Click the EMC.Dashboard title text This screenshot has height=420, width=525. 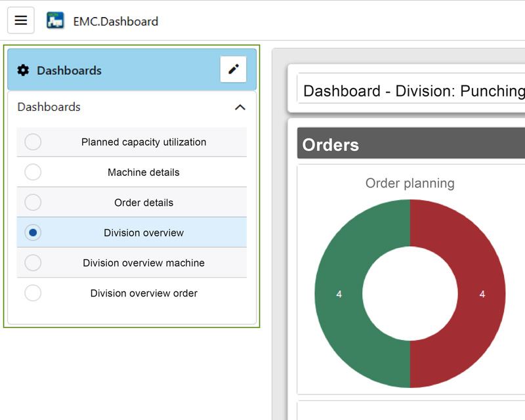point(115,21)
